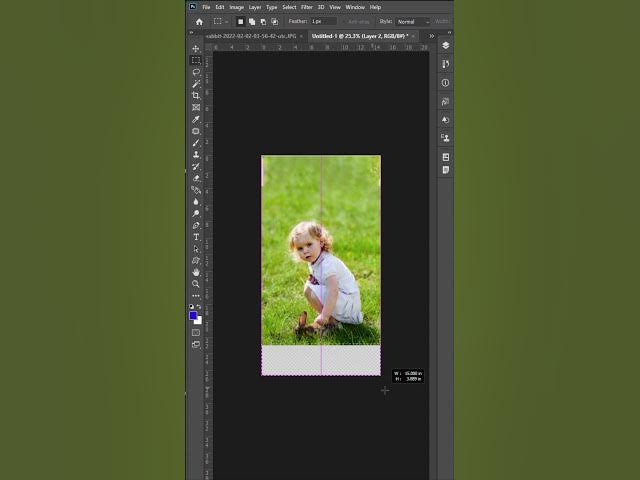Choose the Crop tool
This screenshot has width=640, height=480.
[196, 95]
